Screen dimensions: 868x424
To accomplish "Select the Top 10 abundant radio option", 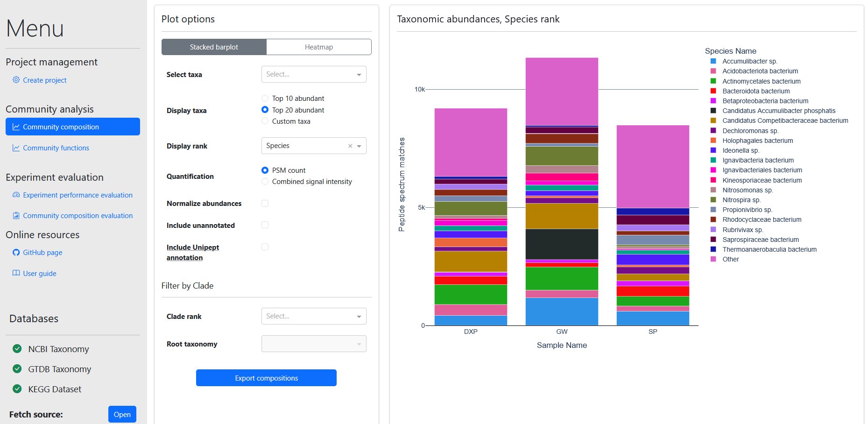I will 265,99.
